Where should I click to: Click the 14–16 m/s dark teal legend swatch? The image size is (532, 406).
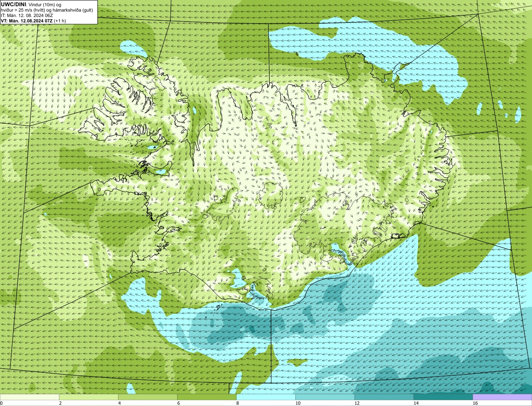pos(443,397)
